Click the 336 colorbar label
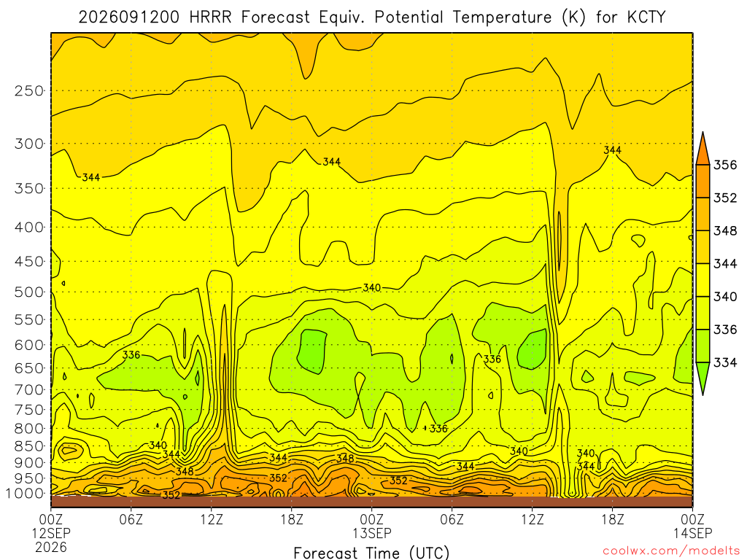Screen dimensions: 747x560 pyautogui.click(x=725, y=330)
